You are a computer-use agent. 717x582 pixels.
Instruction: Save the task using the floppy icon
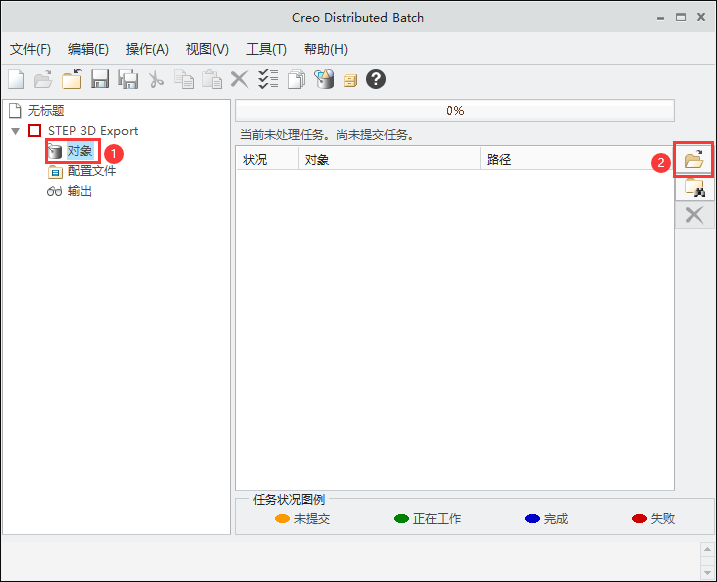click(100, 79)
